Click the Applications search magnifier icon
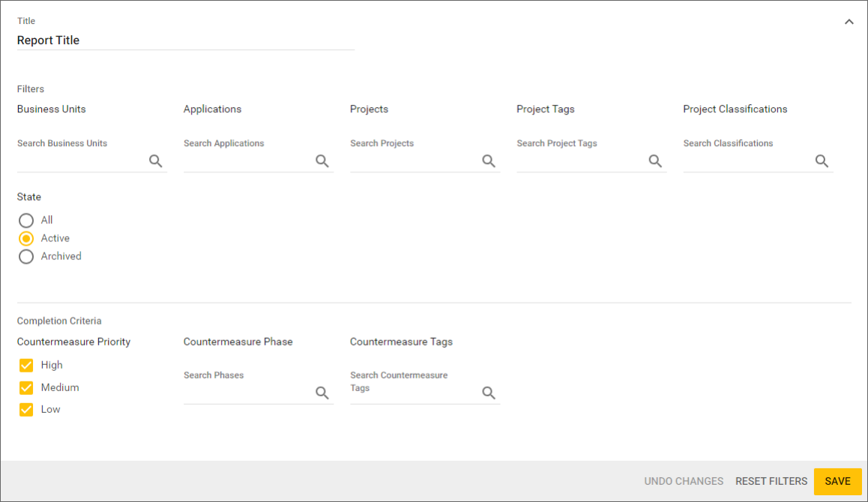The width and height of the screenshot is (868, 502). 322,161
